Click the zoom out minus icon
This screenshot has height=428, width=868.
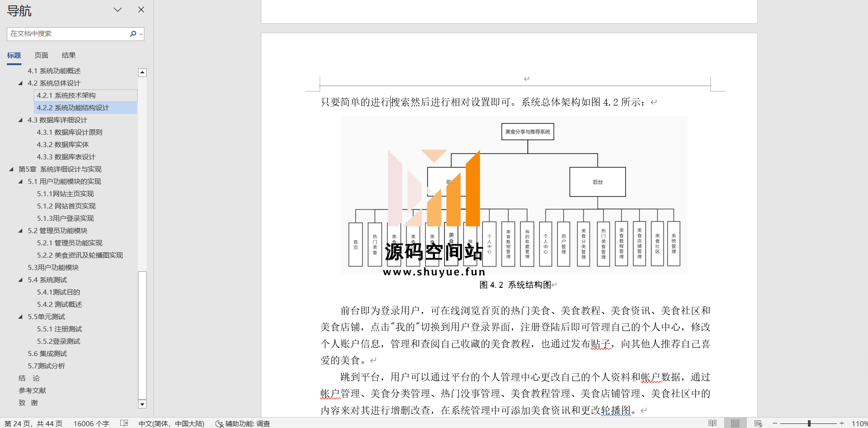point(775,423)
